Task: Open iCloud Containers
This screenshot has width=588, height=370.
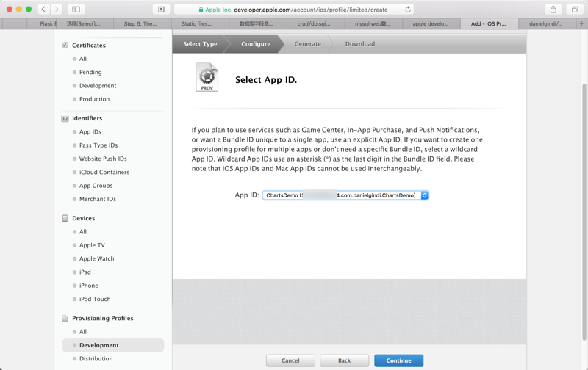Action: click(104, 173)
